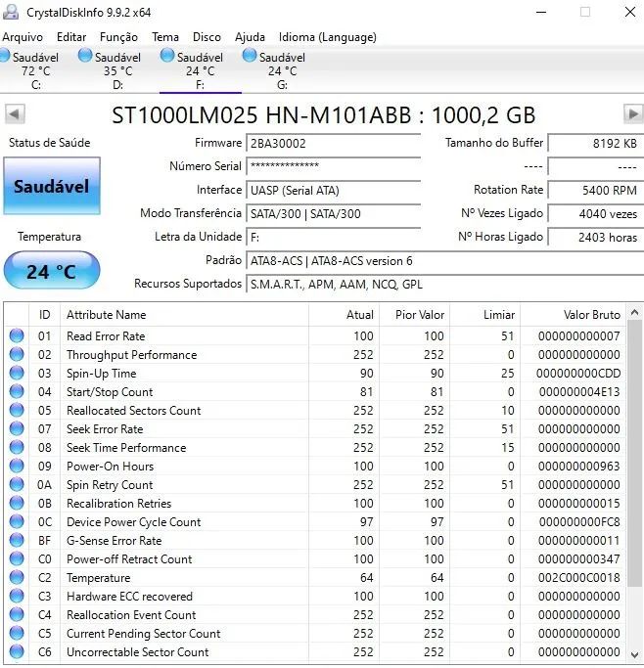Screen dimensions: 644x668
Task: Click status orb for Current Pending Sector Count
Action: 17,633
